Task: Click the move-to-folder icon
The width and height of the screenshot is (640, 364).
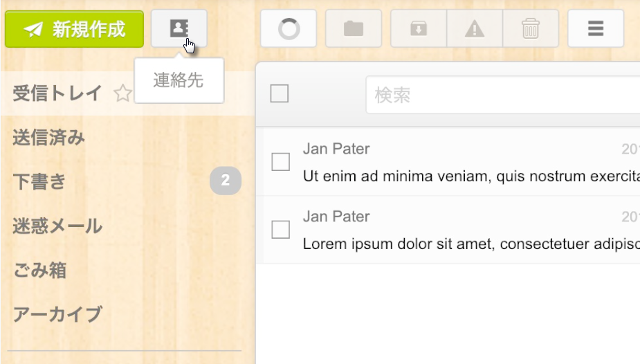Action: 354,28
